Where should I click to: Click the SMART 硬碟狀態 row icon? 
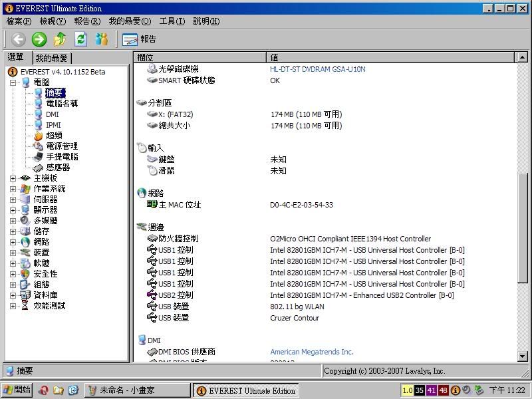152,80
